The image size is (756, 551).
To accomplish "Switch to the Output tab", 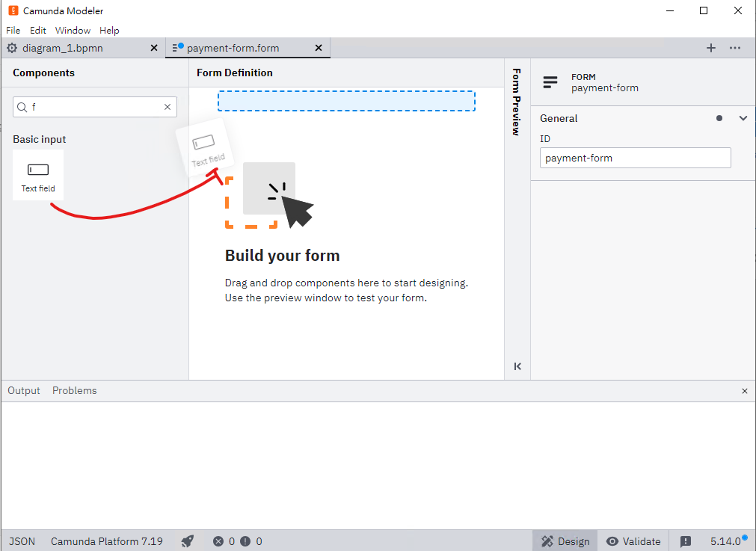I will [x=24, y=391].
